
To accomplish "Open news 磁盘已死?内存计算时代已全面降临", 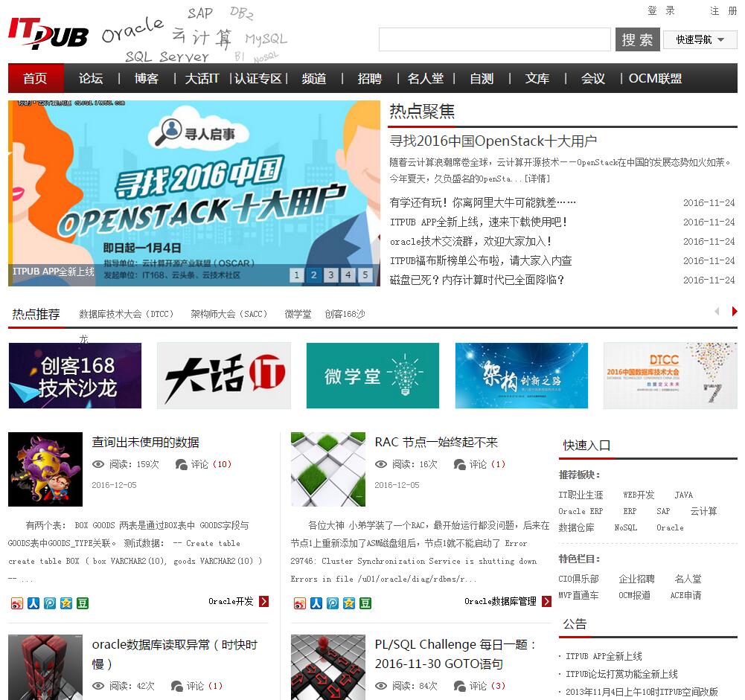I will click(476, 280).
